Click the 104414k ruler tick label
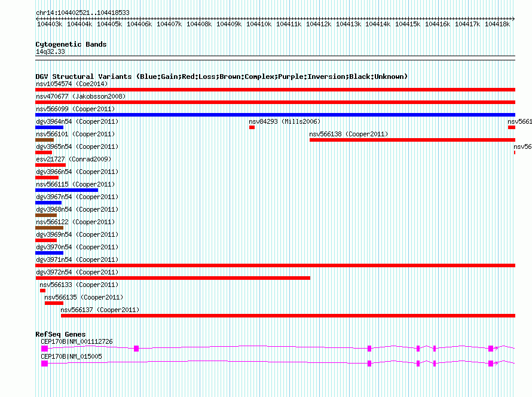 378,24
